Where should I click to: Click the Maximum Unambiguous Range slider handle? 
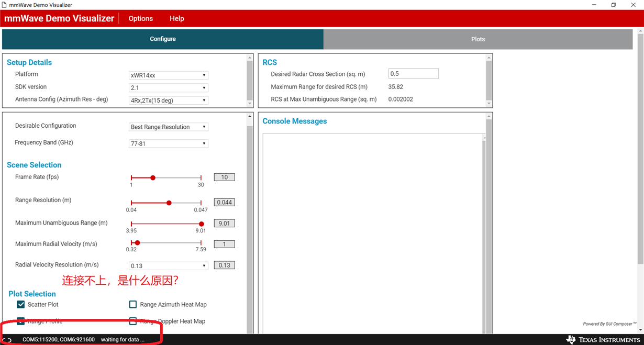(202, 224)
